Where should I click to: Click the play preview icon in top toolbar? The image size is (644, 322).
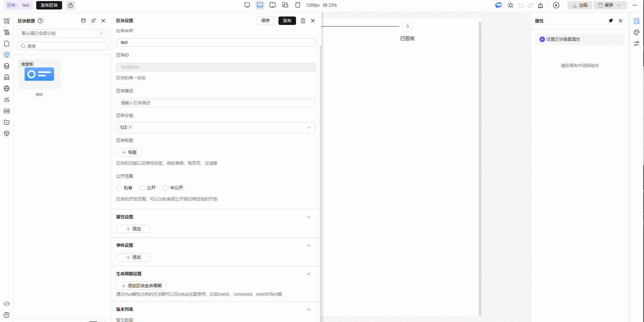pyautogui.click(x=556, y=5)
